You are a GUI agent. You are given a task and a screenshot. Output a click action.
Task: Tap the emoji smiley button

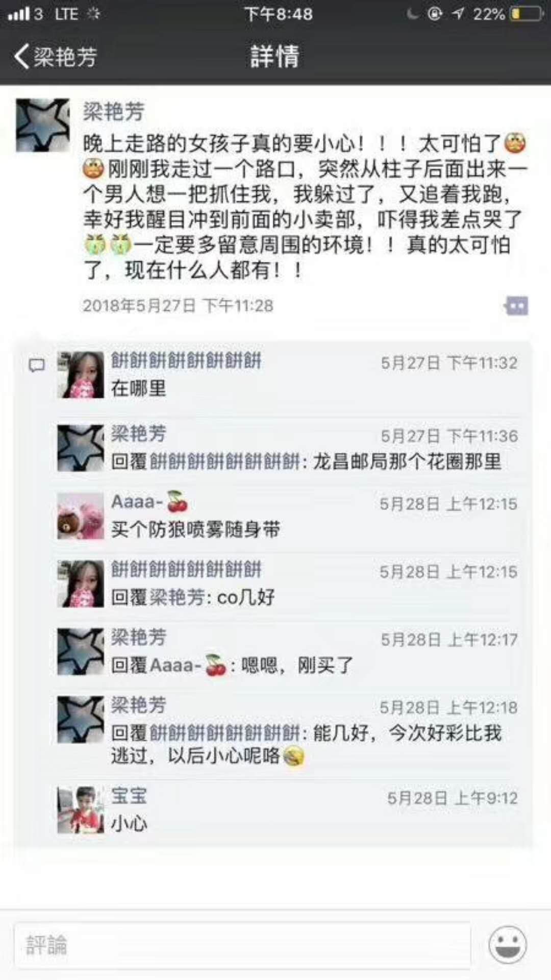click(508, 944)
